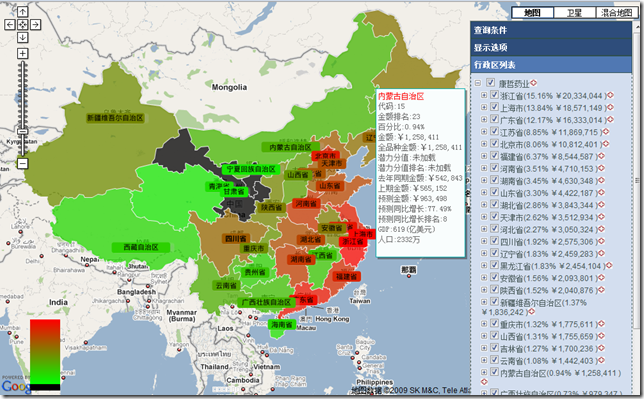
Task: Click the 内蒙古自治区 label on the map
Action: point(290,147)
